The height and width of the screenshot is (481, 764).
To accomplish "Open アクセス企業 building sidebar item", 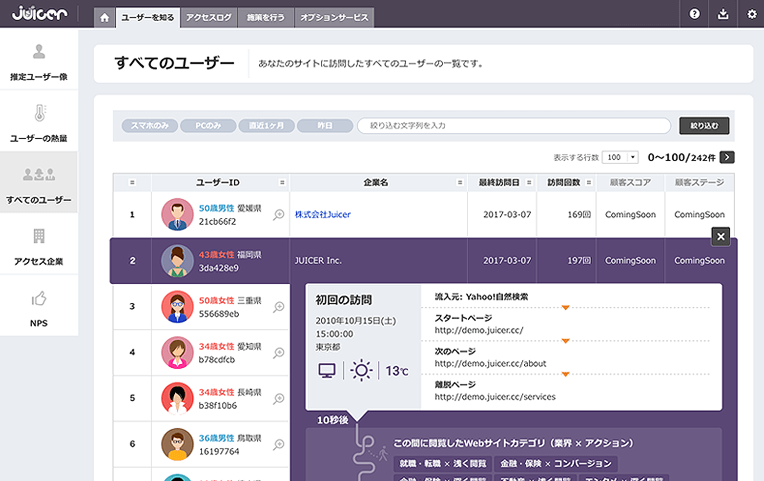I will tap(39, 246).
